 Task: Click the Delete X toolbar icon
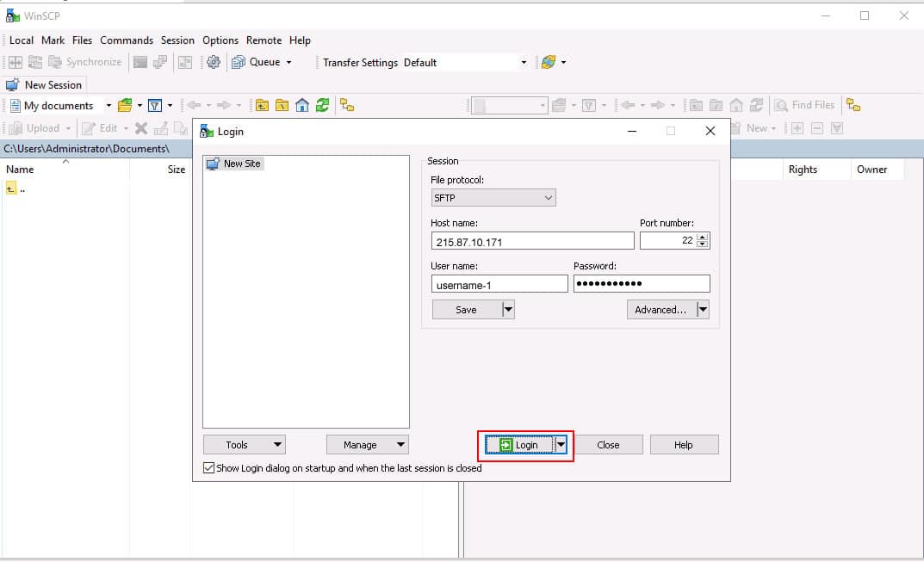coord(141,128)
